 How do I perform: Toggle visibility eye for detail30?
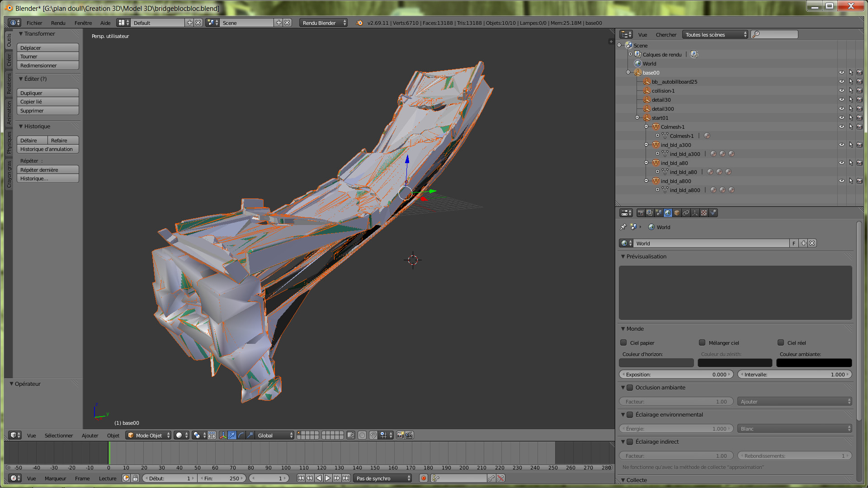click(x=842, y=99)
